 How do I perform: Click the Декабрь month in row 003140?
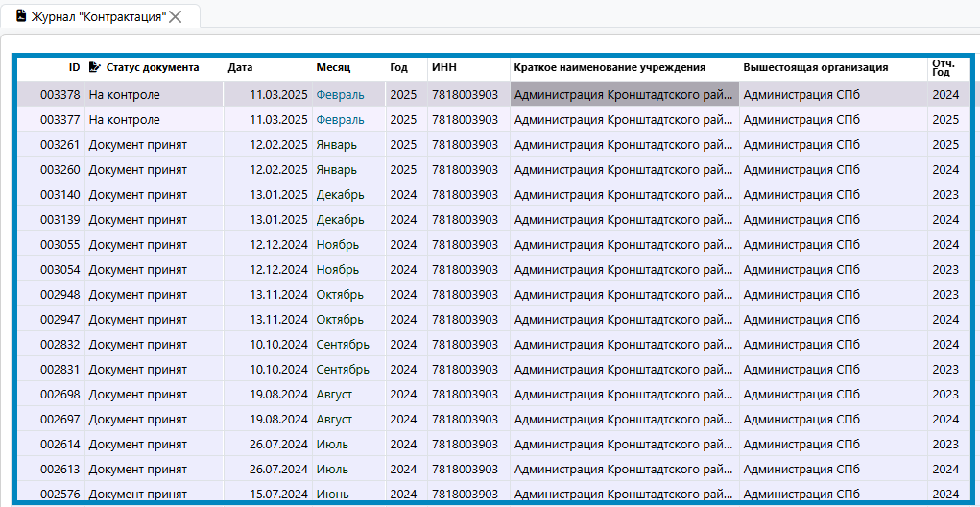(340, 195)
